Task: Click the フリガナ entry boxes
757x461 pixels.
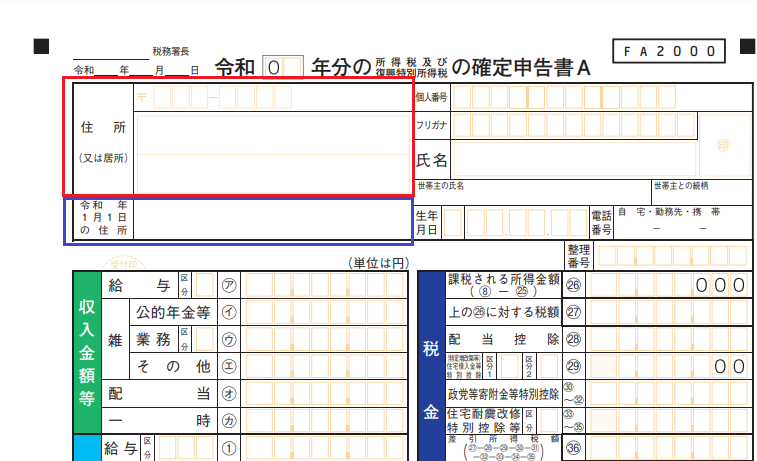Action: click(x=574, y=125)
